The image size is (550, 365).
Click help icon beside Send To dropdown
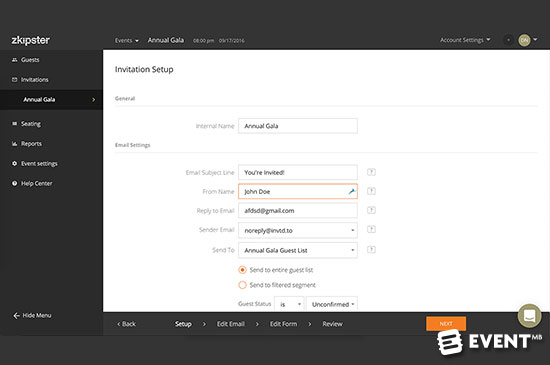(x=371, y=250)
